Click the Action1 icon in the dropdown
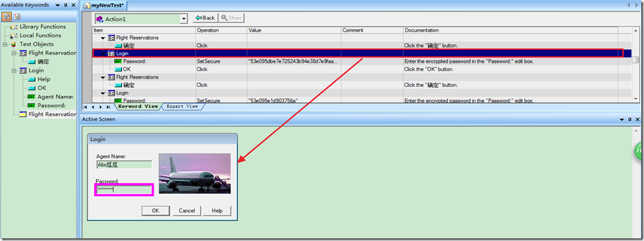Viewport: 644px width, 241px height. point(100,18)
